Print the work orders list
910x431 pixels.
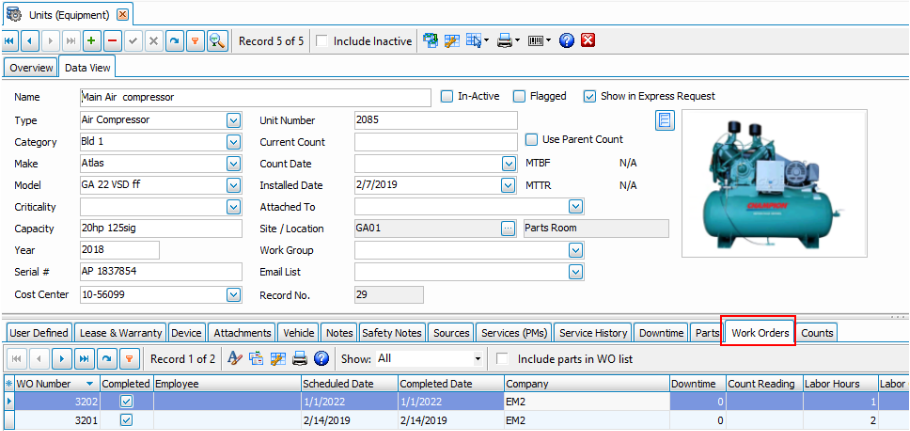tap(299, 359)
